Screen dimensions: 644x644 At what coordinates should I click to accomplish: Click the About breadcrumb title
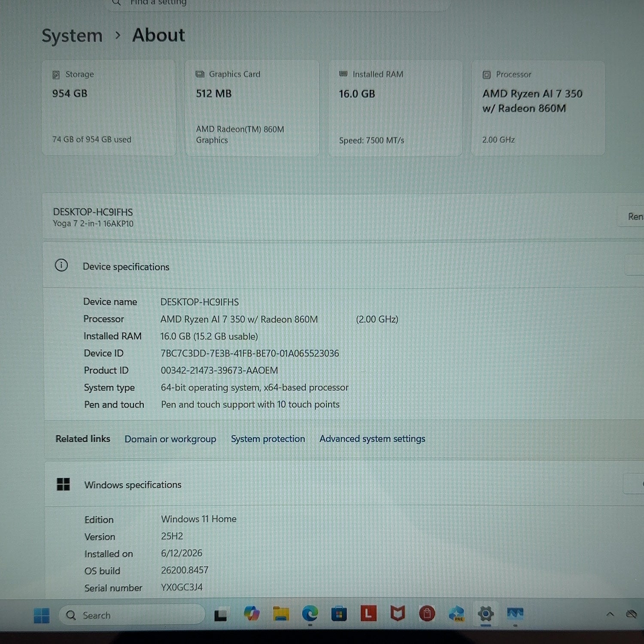click(158, 35)
